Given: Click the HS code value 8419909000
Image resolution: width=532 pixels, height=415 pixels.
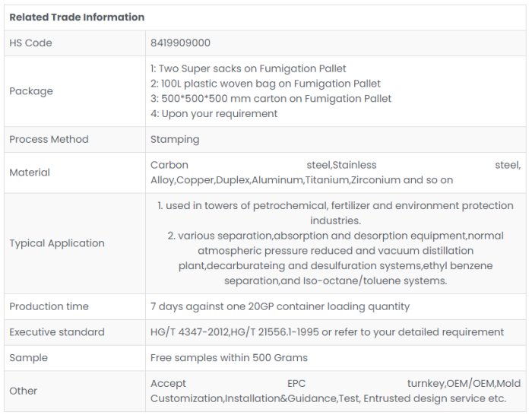Looking at the screenshot, I should click(180, 43).
